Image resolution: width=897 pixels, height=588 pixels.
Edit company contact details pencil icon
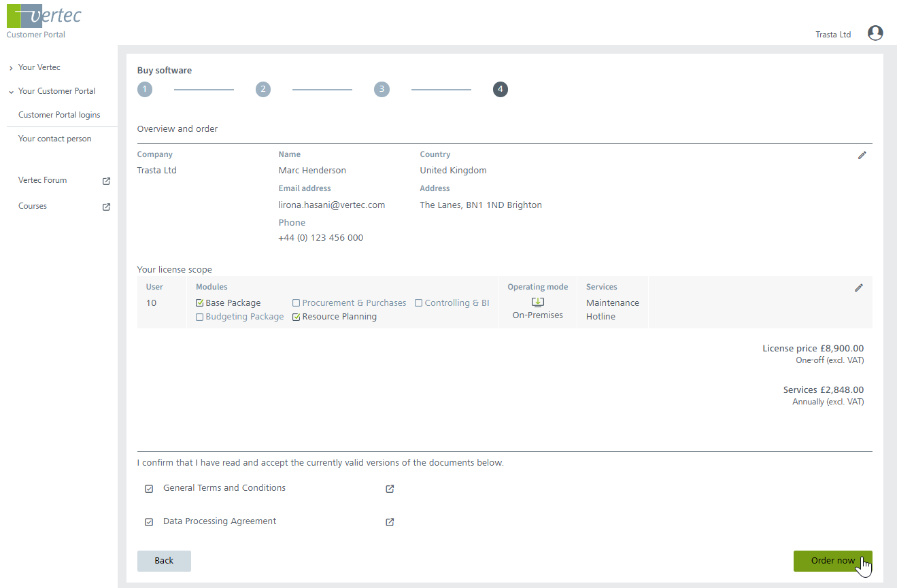click(862, 156)
